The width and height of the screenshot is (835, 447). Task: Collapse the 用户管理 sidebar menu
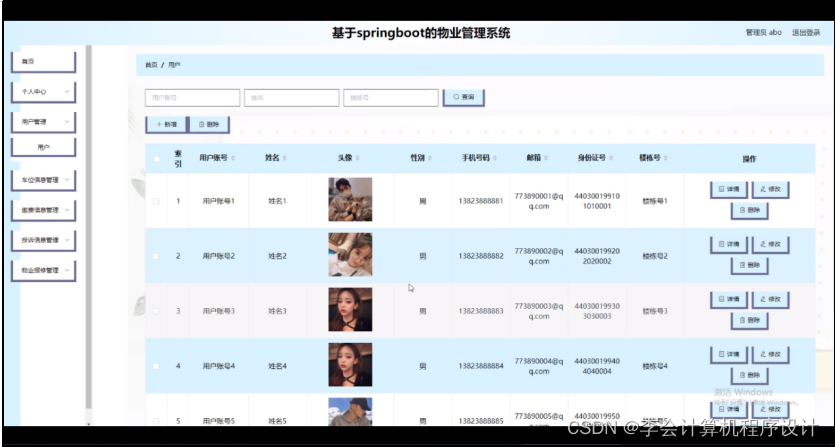[43, 122]
